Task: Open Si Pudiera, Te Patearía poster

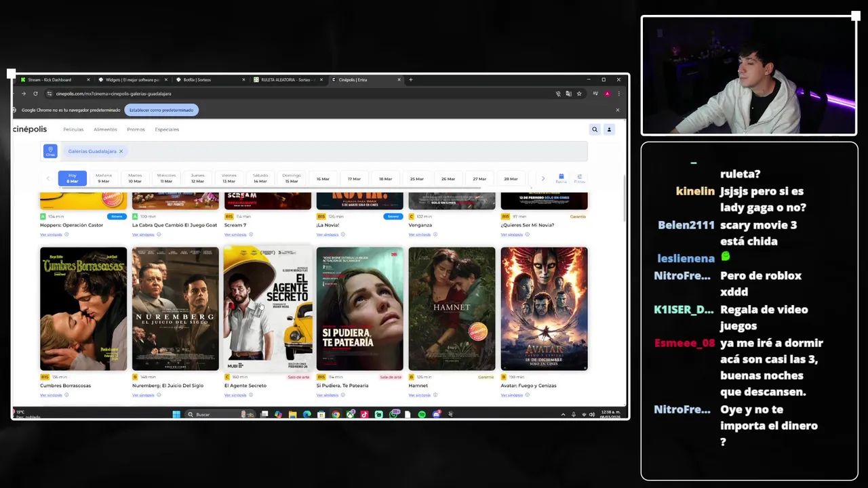Action: (x=360, y=308)
